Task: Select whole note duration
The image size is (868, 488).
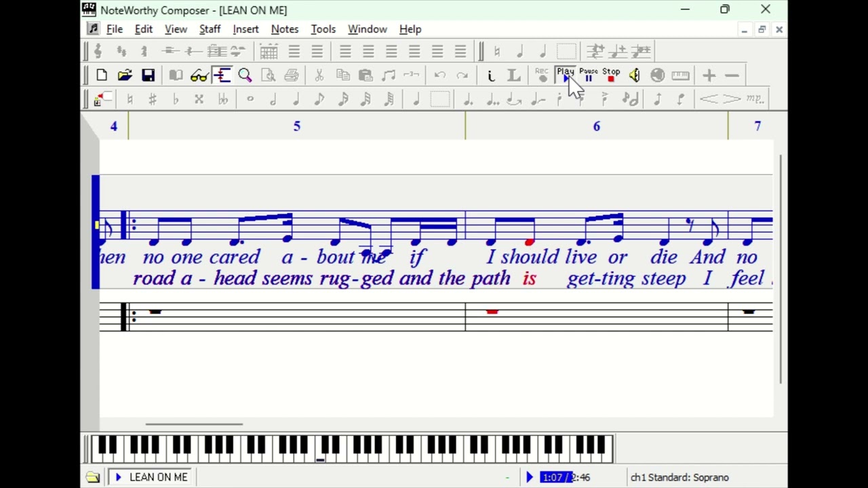Action: pyautogui.click(x=250, y=100)
